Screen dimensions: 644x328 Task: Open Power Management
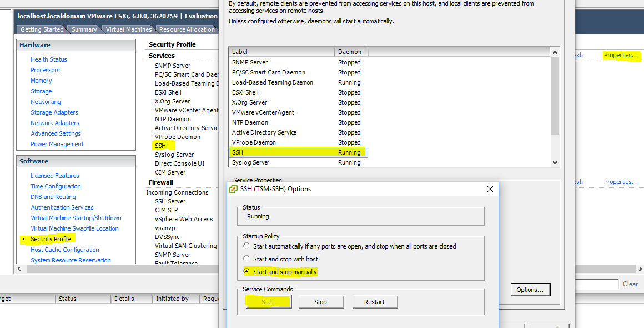[57, 144]
